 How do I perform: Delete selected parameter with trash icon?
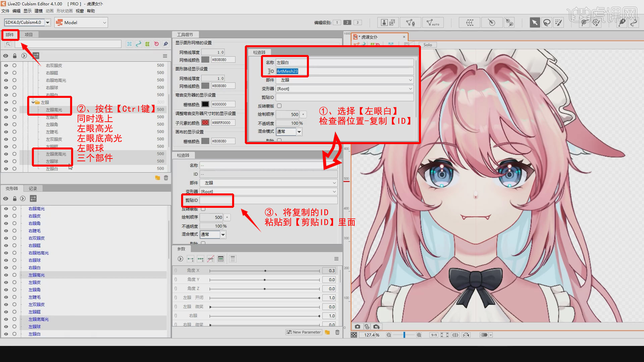coord(337,332)
